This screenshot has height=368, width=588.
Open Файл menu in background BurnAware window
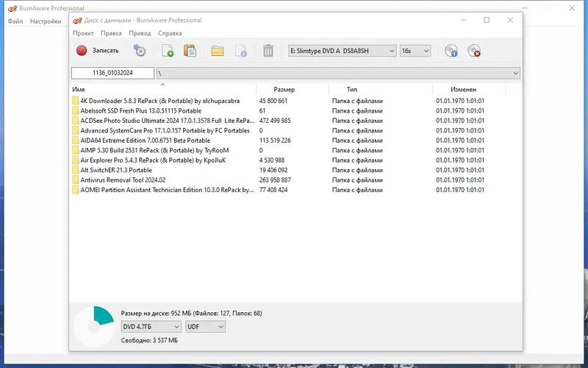click(x=15, y=21)
